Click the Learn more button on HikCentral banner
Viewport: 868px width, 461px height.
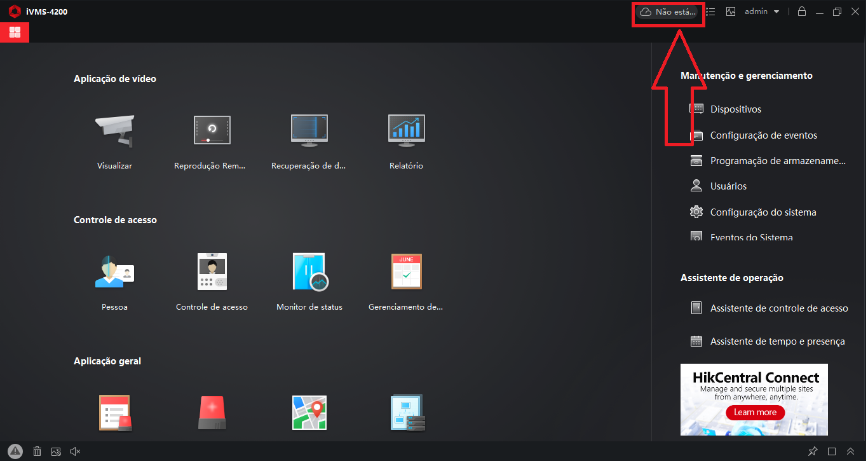coord(755,412)
